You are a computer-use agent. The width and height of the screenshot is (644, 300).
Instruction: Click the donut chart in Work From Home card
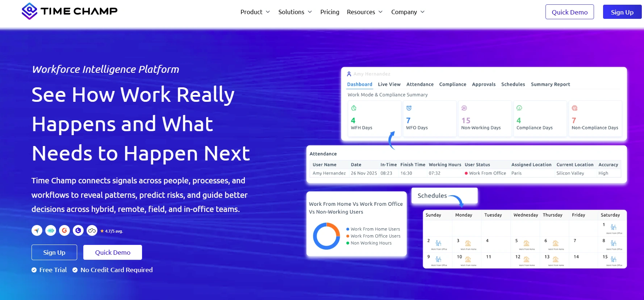click(326, 236)
